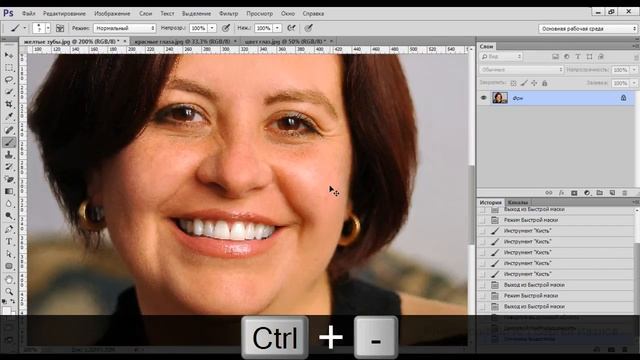Open the tool preset picker arrow
This screenshot has width=640, height=360.
(x=25, y=28)
